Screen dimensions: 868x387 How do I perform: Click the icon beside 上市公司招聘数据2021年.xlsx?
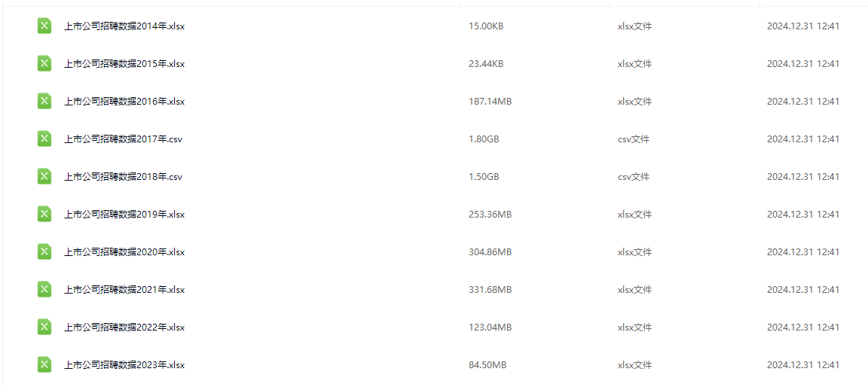pyautogui.click(x=44, y=290)
